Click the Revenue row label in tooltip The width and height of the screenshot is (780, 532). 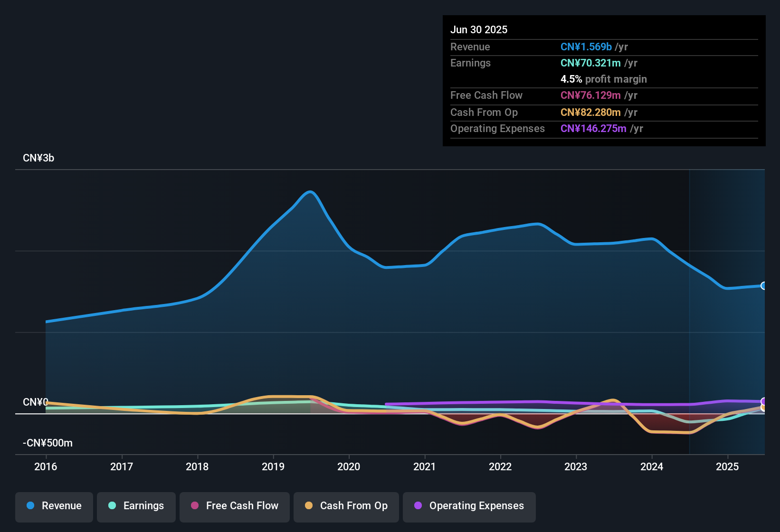(x=470, y=47)
